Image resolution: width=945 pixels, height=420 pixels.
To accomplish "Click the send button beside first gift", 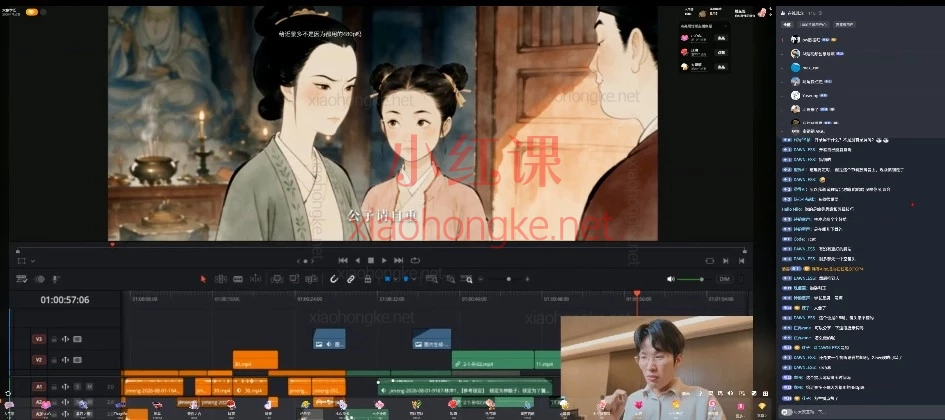I will pyautogui.click(x=720, y=37).
